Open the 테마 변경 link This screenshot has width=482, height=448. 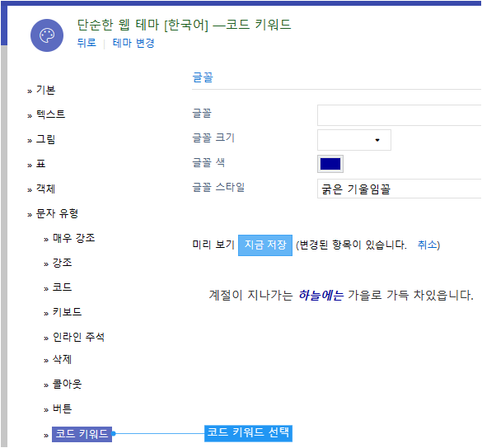133,43
